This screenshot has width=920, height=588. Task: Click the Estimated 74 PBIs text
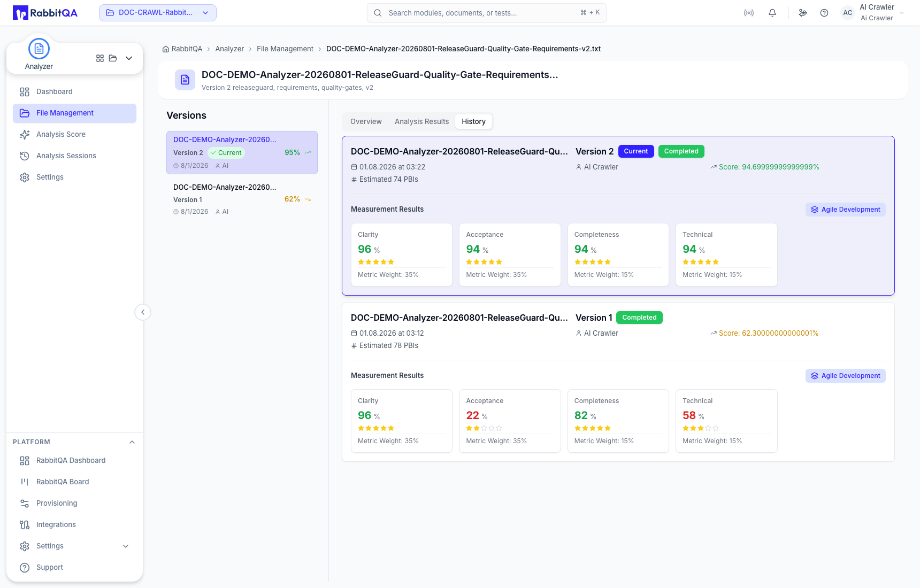coord(389,179)
